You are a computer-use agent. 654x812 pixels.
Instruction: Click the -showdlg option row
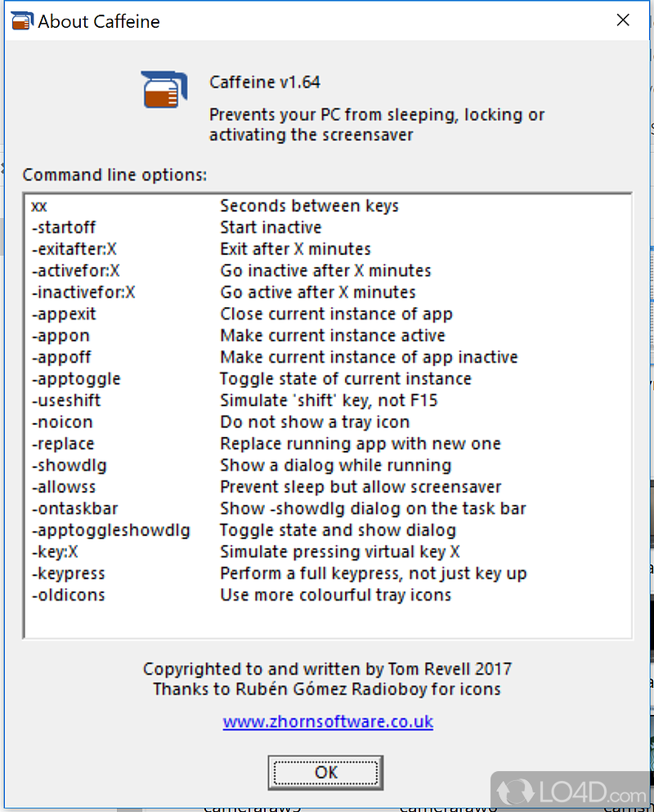(69, 465)
